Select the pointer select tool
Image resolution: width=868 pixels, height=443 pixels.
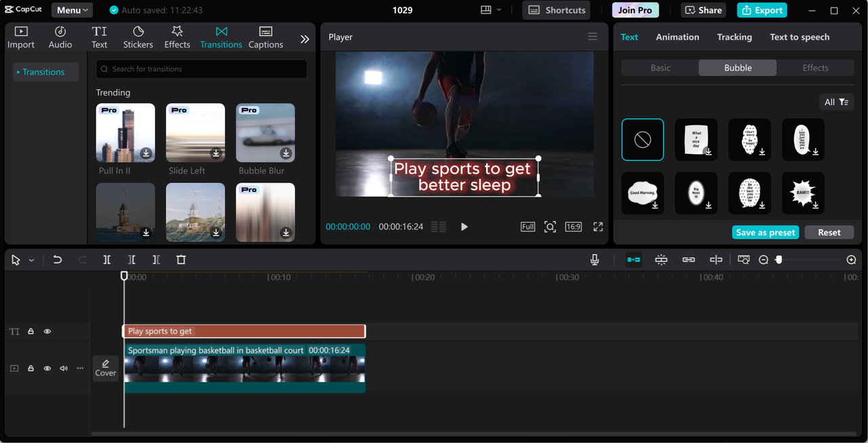click(16, 260)
